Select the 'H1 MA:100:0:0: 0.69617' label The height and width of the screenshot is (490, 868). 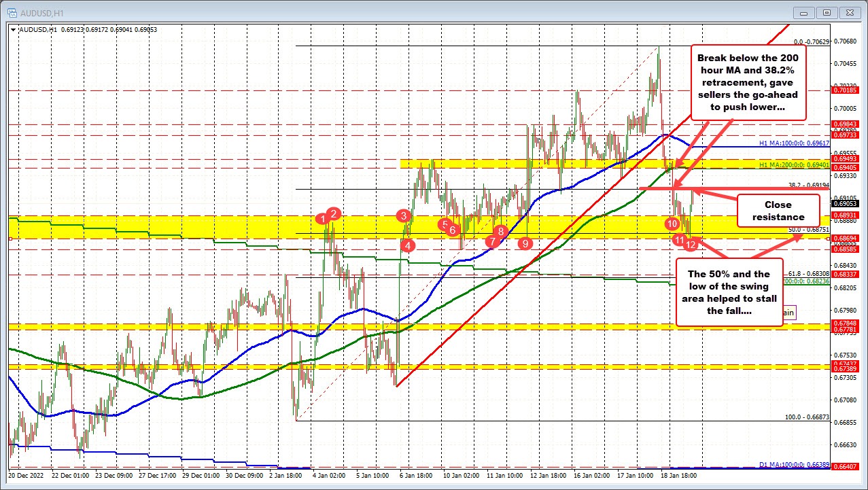tap(794, 144)
